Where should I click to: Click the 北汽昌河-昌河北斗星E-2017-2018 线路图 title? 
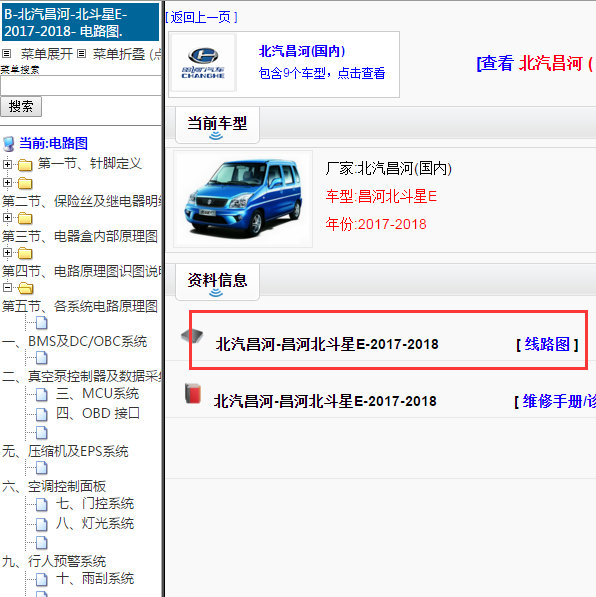pos(327,344)
